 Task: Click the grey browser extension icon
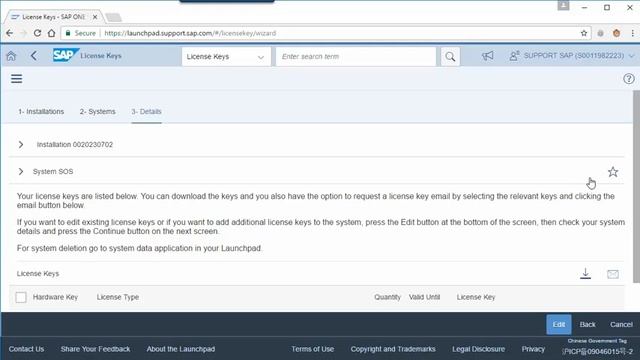(x=600, y=33)
